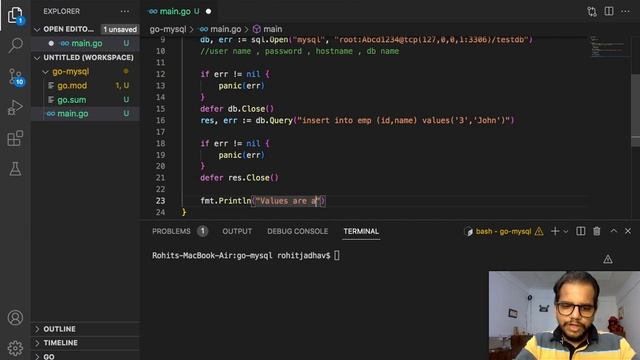Viewport: 640px width, 360px height.
Task: Open the Testing flask view
Action: click(x=15, y=169)
